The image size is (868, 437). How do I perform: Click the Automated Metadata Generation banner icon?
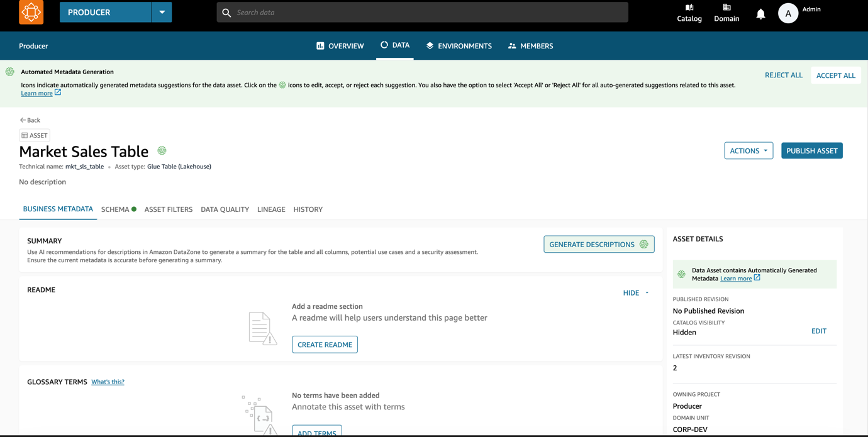click(10, 72)
